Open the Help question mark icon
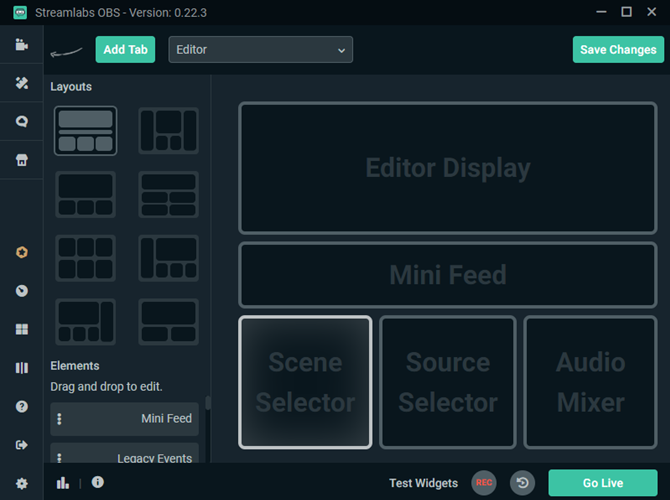 21,406
